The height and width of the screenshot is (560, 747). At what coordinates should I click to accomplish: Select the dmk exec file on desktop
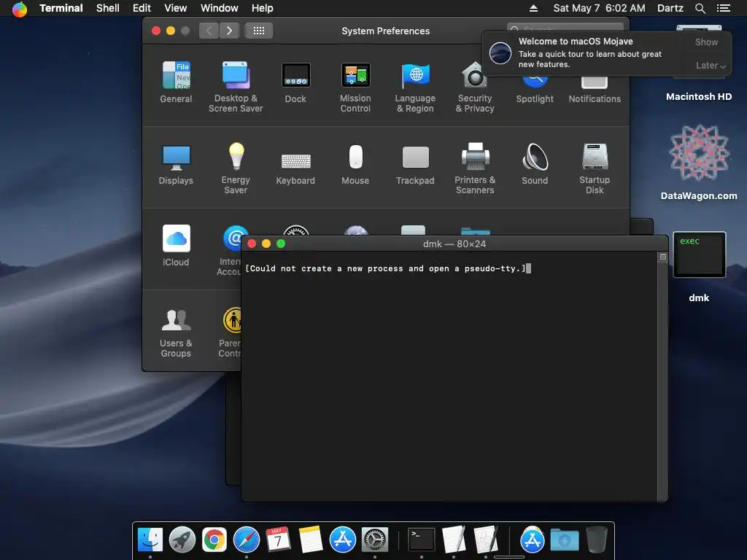tap(699, 267)
